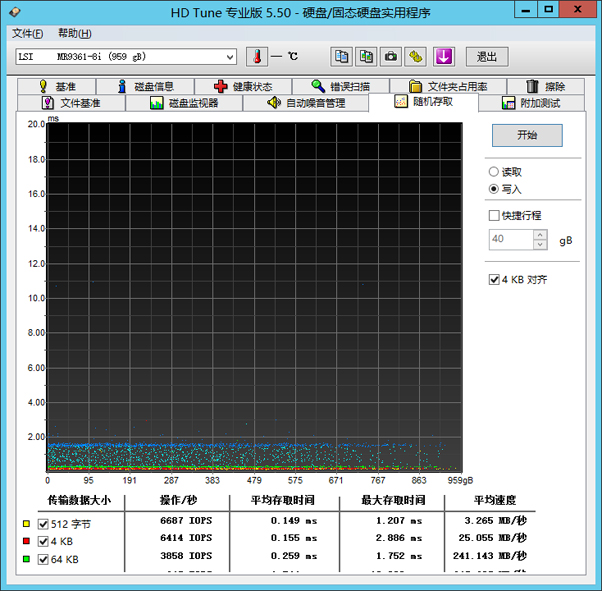Screen dimensions: 602x591
Task: Decrease short stroke size with down arrow
Action: pyautogui.click(x=540, y=245)
